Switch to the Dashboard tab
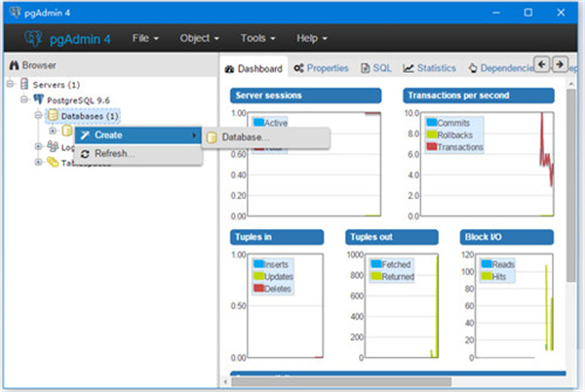Viewport: 585px width, 392px height. (x=253, y=68)
